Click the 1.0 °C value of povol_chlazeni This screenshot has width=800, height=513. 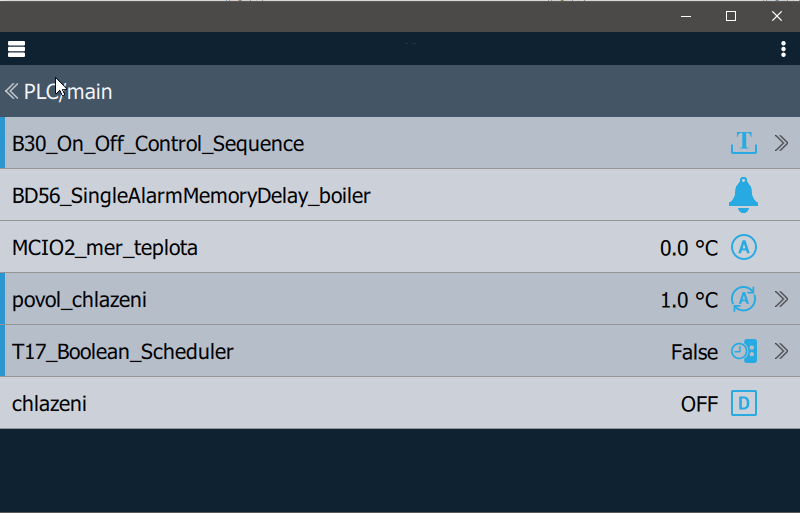coord(689,300)
